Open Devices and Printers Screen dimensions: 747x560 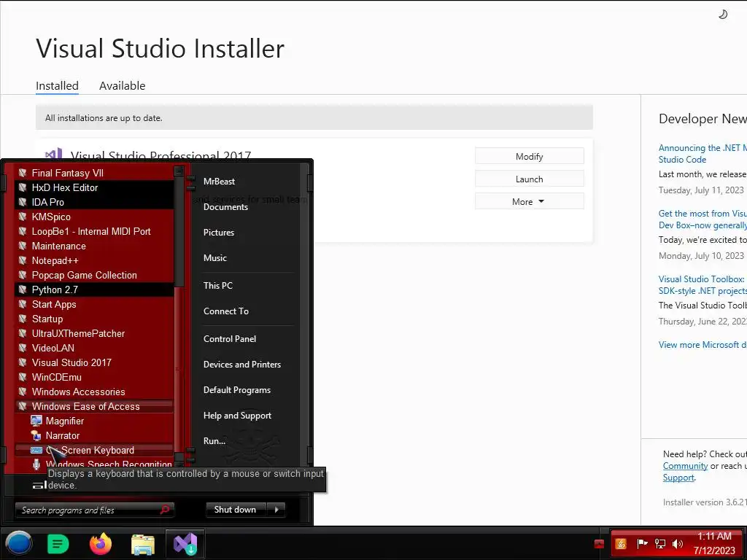(242, 365)
